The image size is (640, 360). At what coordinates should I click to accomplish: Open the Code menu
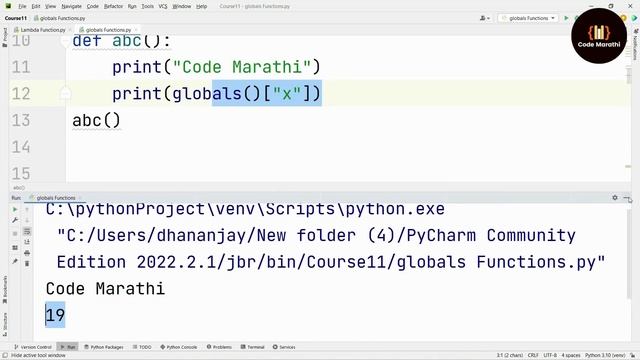point(93,6)
